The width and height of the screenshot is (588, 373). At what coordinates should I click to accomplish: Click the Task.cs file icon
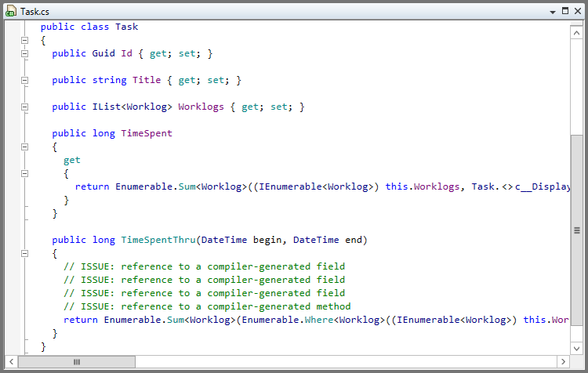[x=11, y=11]
